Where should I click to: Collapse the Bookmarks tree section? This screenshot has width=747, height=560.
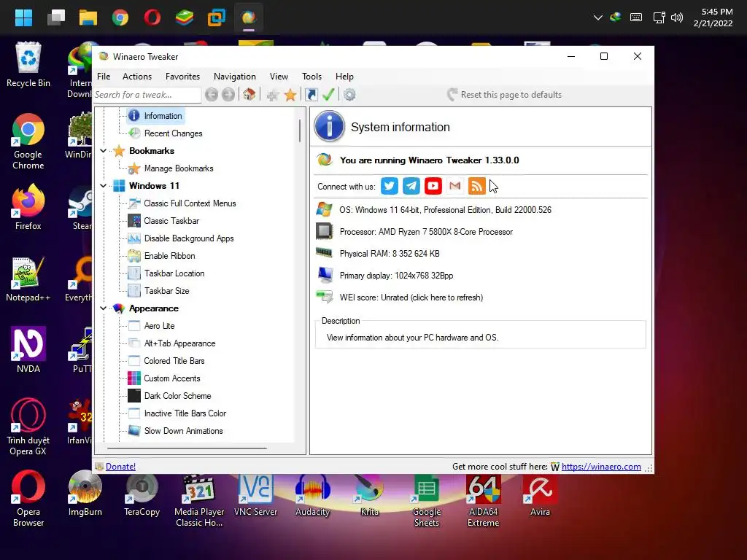click(103, 151)
